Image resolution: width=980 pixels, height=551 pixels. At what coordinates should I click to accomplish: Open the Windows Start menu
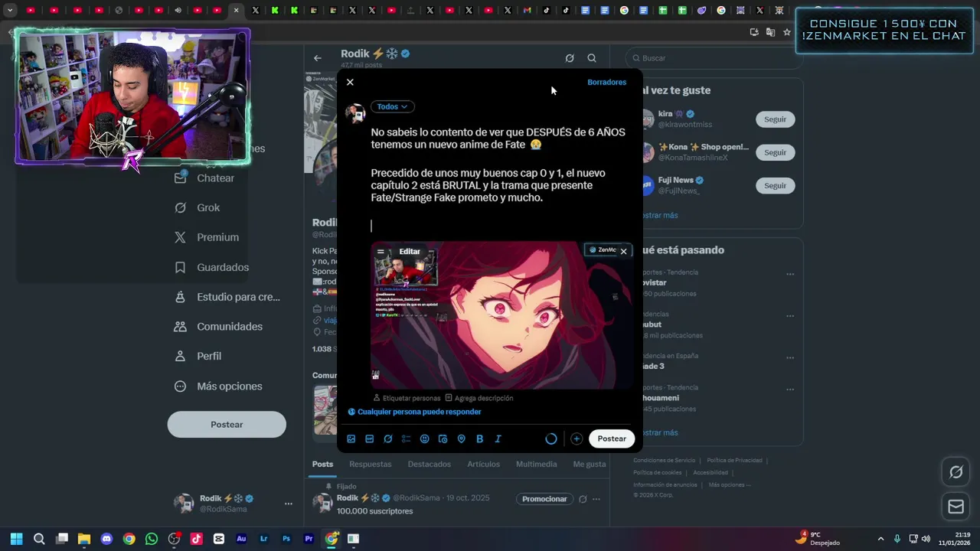tap(17, 539)
